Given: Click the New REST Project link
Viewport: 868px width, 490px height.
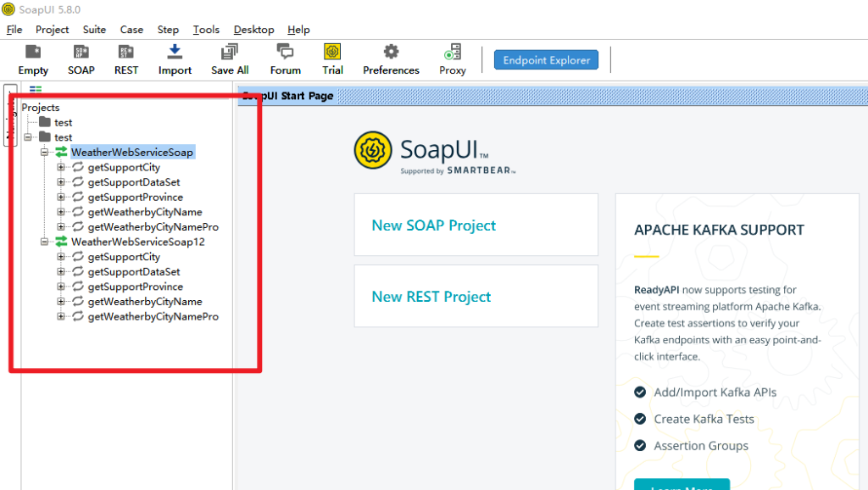Looking at the screenshot, I should pyautogui.click(x=431, y=297).
